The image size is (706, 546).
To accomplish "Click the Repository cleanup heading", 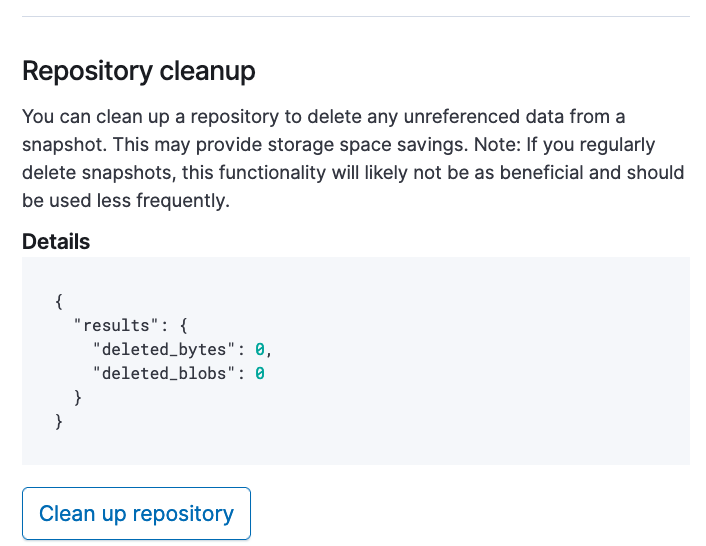I will [x=139, y=72].
